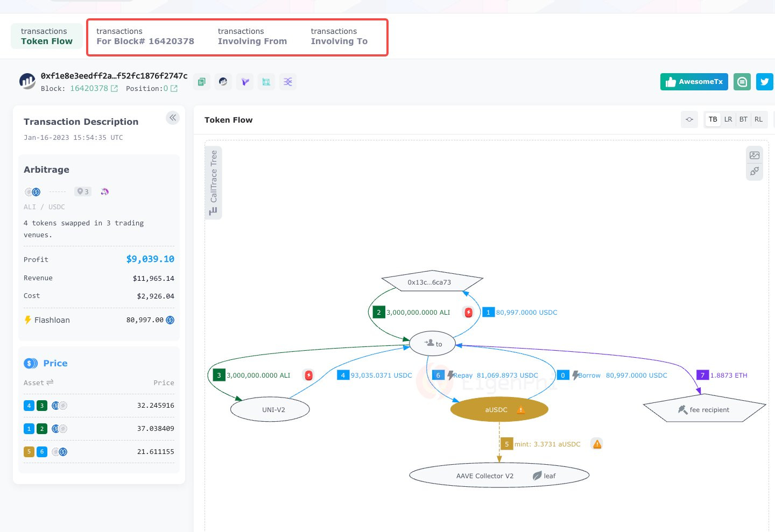Viewport: 775px width, 532px height.
Task: Switch to the transactions Involving From tab
Action: pyautogui.click(x=252, y=37)
